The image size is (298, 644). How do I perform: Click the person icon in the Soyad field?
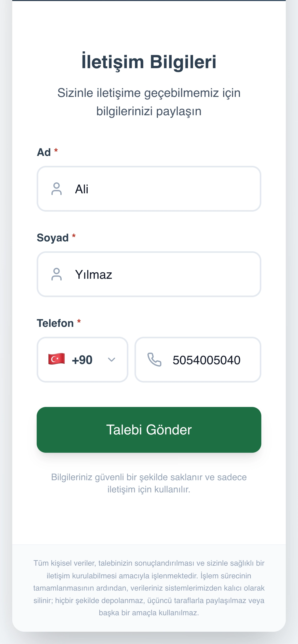pyautogui.click(x=57, y=274)
